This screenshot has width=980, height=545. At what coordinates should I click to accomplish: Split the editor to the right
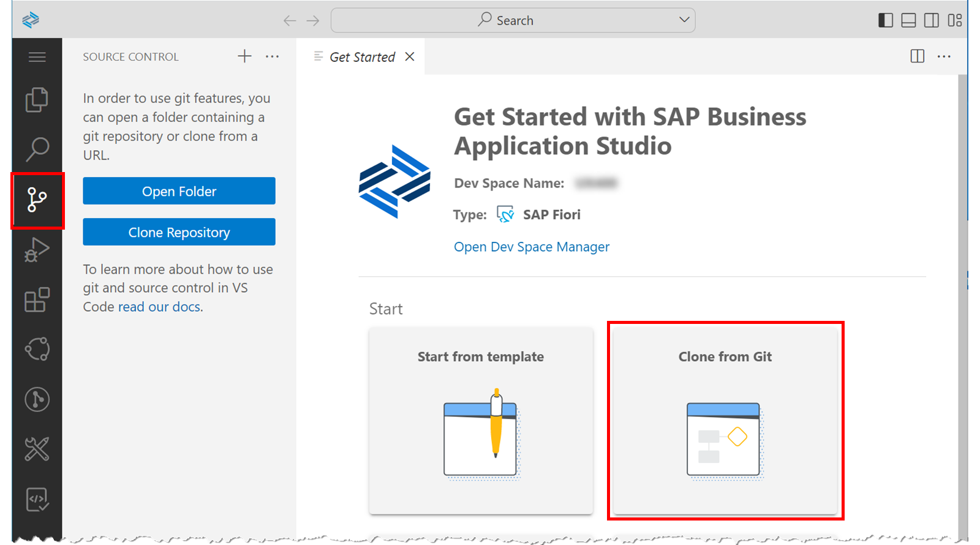click(x=918, y=56)
